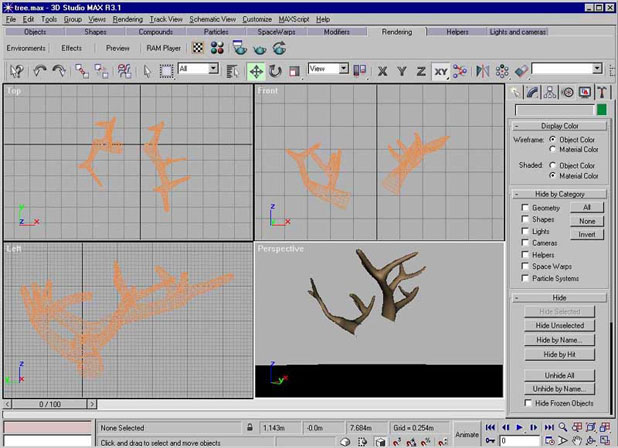Image resolution: width=618 pixels, height=448 pixels.
Task: Click the Undo arrow icon
Action: point(40,71)
